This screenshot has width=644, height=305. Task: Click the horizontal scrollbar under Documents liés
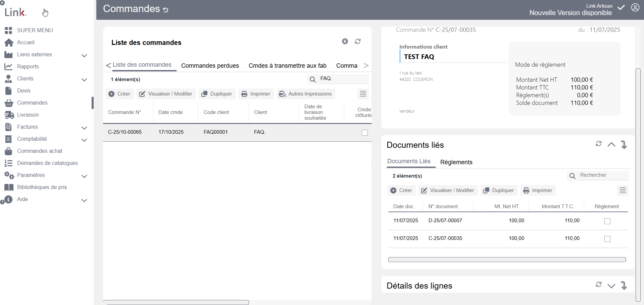[x=507, y=259]
